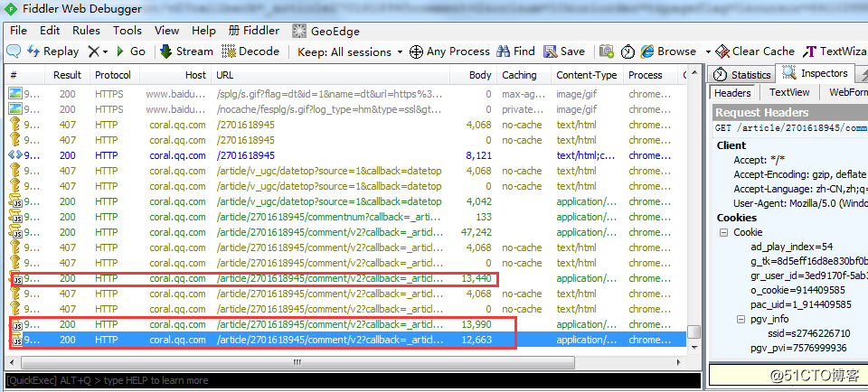The image size is (868, 392).
Task: Sort sessions by Result column header
Action: pyautogui.click(x=68, y=75)
